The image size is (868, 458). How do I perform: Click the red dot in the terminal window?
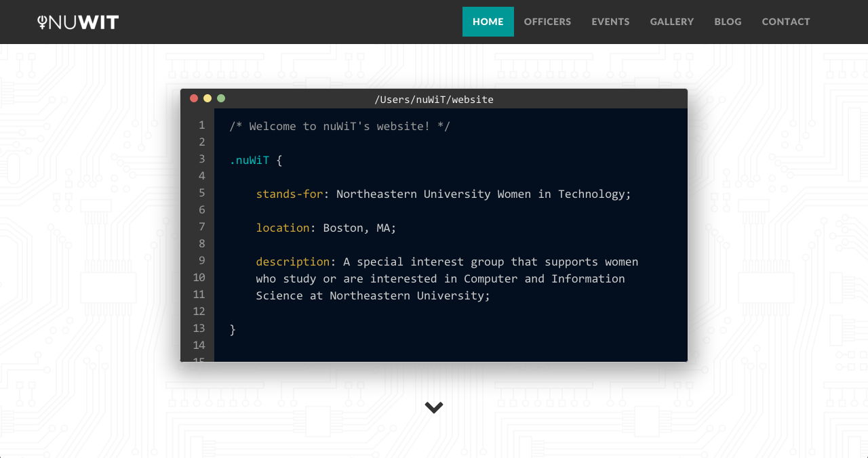pyautogui.click(x=194, y=99)
